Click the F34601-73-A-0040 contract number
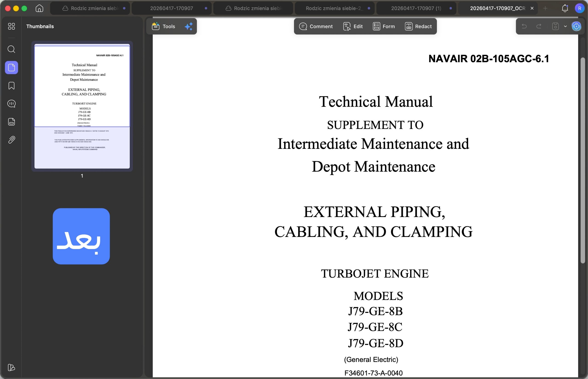The width and height of the screenshot is (588, 379). 373,373
